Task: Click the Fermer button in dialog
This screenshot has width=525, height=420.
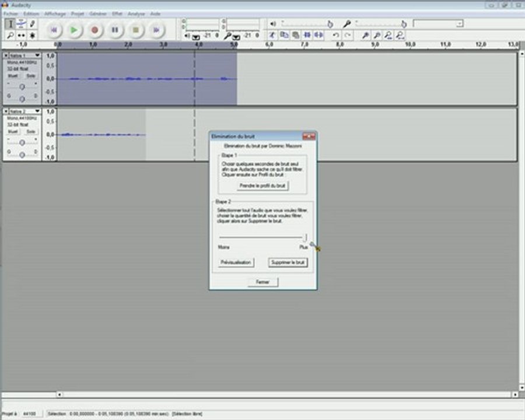Action: pyautogui.click(x=263, y=282)
